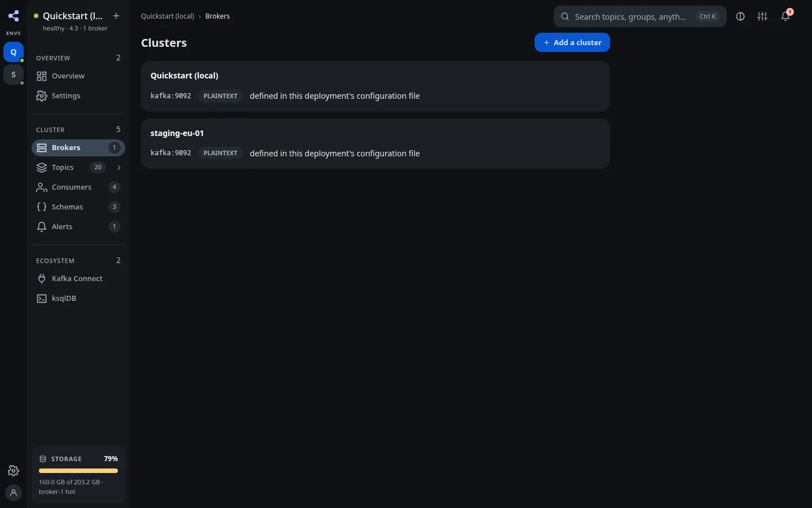The height and width of the screenshot is (508, 812).
Task: Click the plus icon beside Quickstart cluster name
Action: 116,16
